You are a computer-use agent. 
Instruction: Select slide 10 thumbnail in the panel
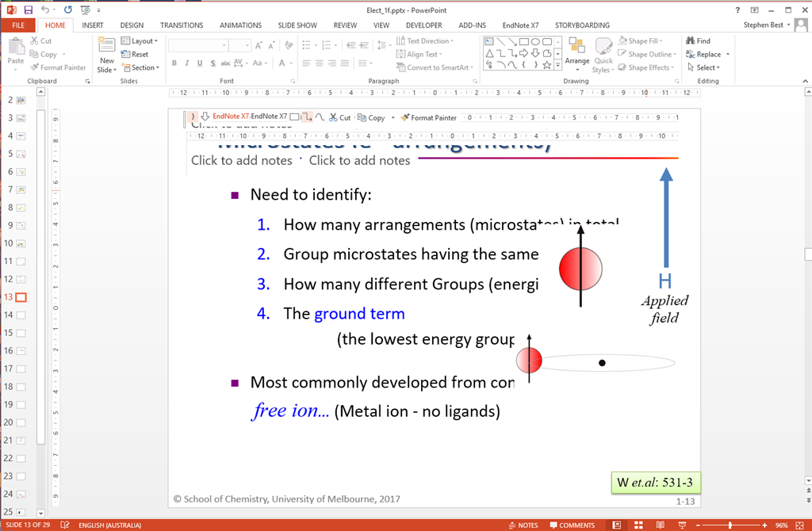[21, 243]
